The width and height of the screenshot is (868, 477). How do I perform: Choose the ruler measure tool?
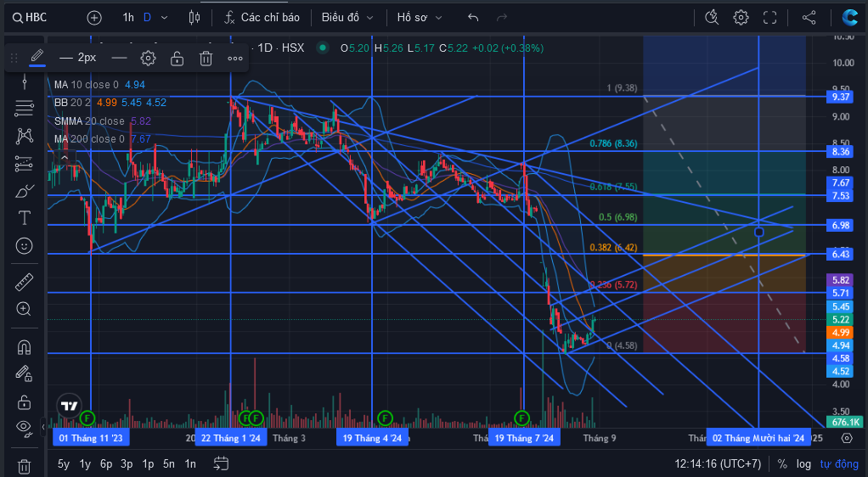click(x=24, y=282)
